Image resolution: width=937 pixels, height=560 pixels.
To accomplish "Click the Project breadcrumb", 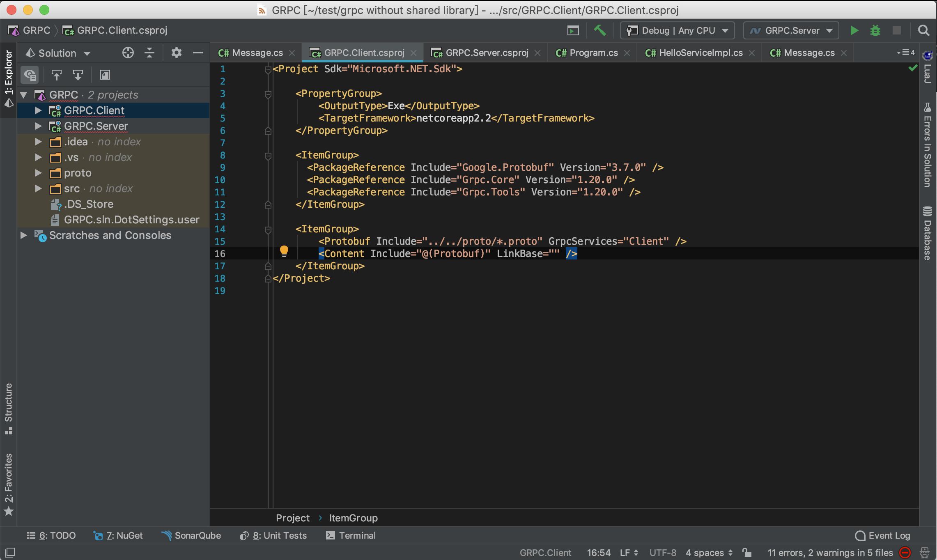I will pyautogui.click(x=293, y=518).
